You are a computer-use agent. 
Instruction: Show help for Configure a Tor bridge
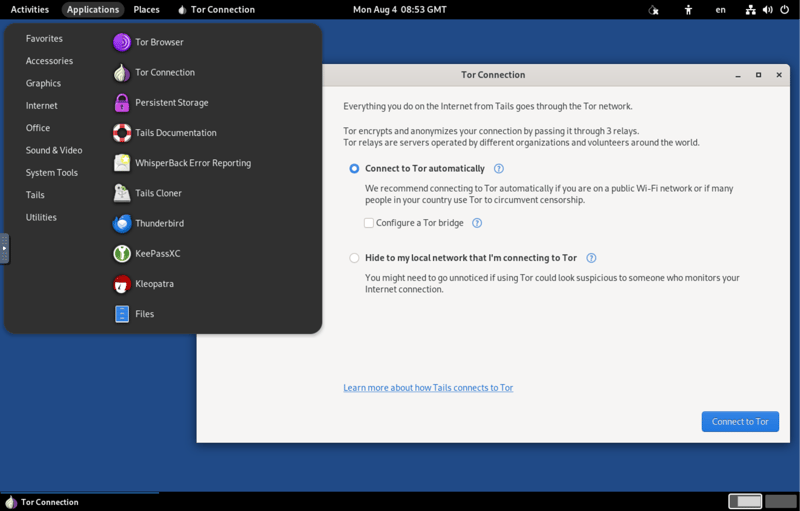(477, 223)
